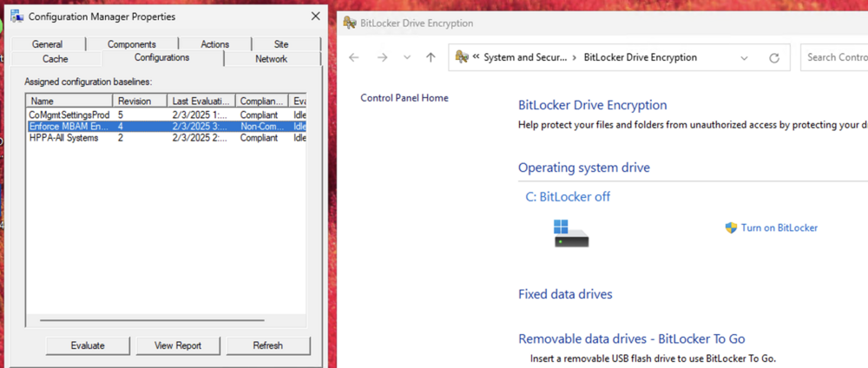Open the Site tab
868x368 pixels.
tap(281, 44)
